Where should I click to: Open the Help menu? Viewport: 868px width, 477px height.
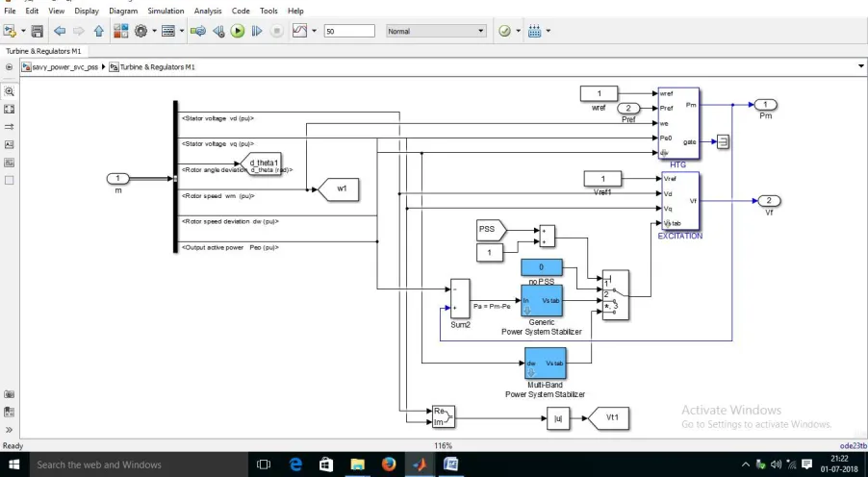[x=295, y=11]
